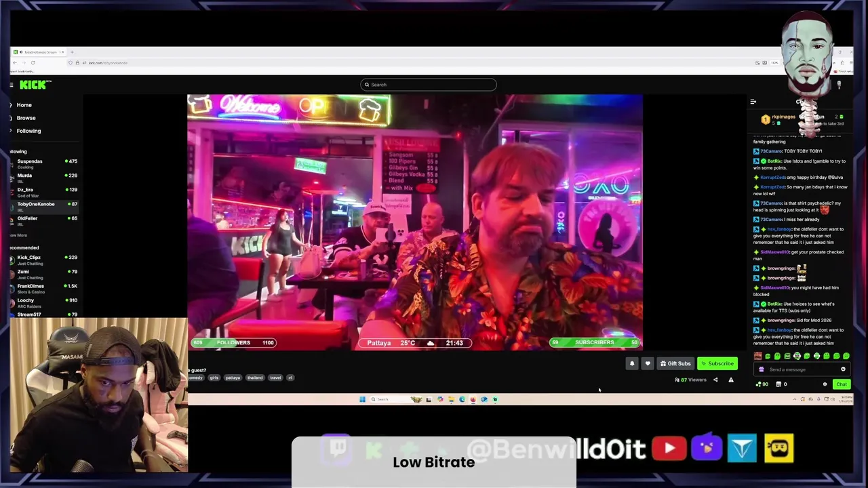
Task: Collapse the chat panel arrow icon
Action: click(753, 102)
